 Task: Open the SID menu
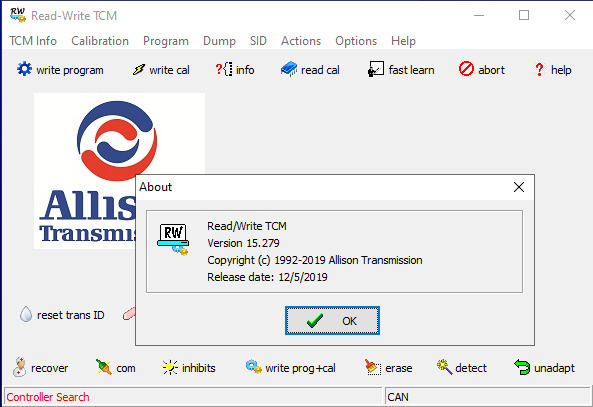pyautogui.click(x=258, y=41)
